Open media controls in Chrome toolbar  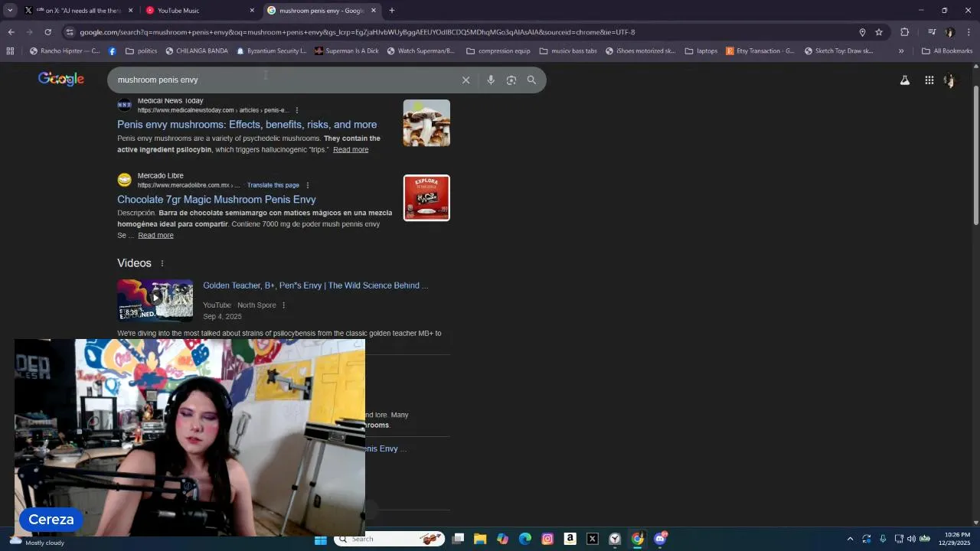click(932, 32)
